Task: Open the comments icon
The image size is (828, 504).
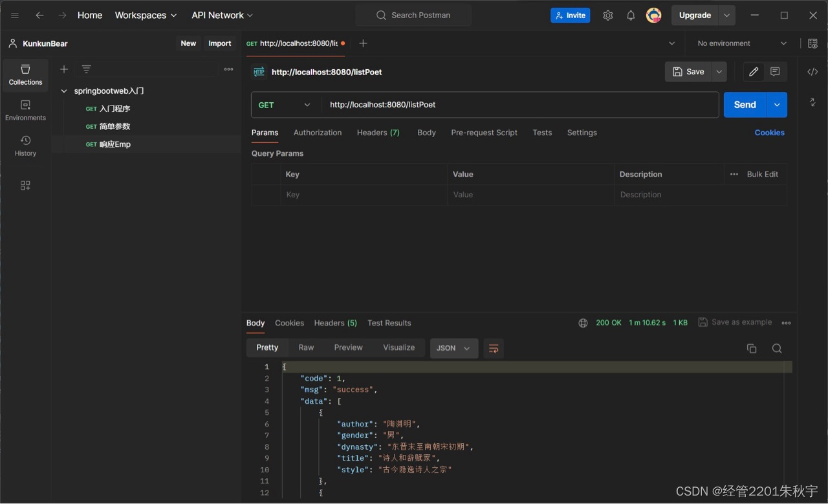Action: [775, 72]
